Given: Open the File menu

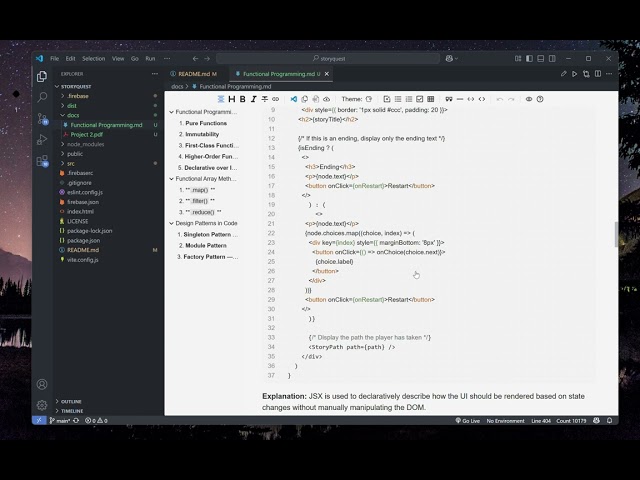Looking at the screenshot, I should (54, 59).
